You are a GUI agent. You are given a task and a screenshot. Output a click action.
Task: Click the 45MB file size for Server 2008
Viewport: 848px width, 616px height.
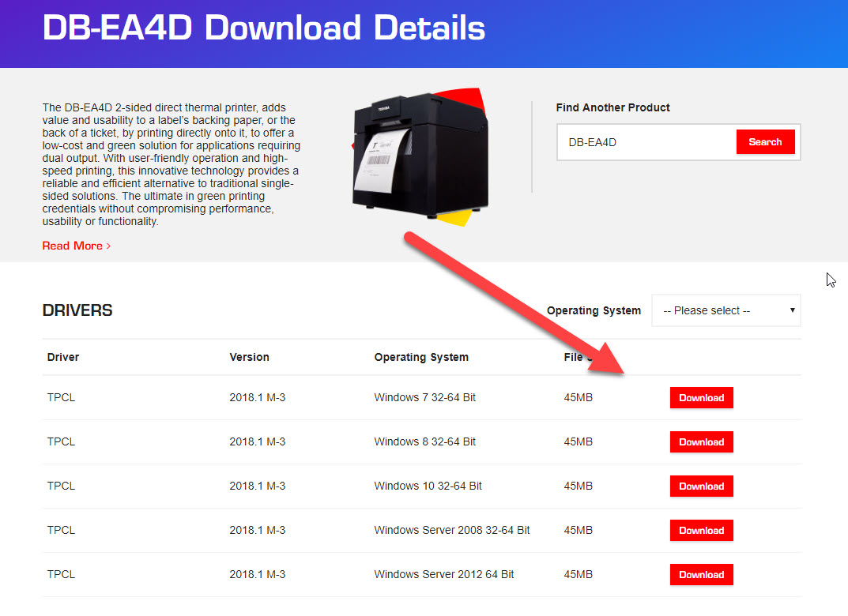(579, 531)
